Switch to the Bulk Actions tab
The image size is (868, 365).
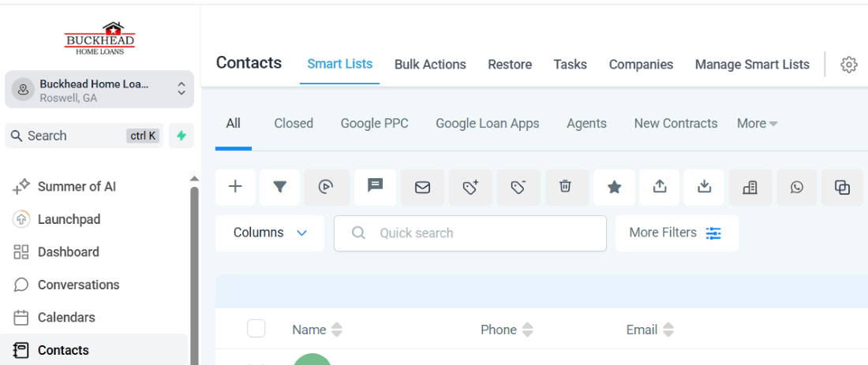pyautogui.click(x=430, y=65)
